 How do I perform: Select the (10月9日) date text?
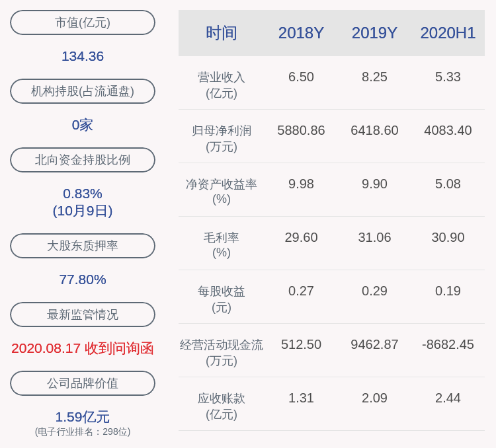coord(83,211)
